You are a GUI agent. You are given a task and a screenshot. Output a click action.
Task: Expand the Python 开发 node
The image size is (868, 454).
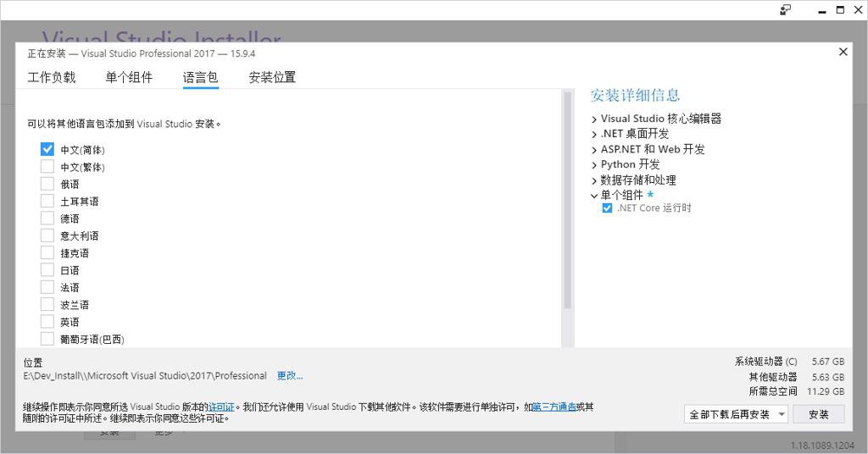coord(594,165)
